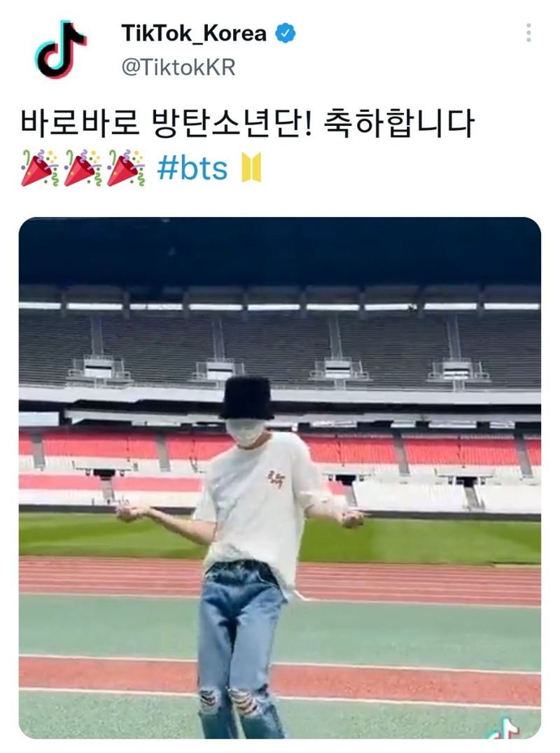Image resolution: width=560 pixels, height=753 pixels.
Task: Click the first party popper emoji
Action: (x=39, y=167)
